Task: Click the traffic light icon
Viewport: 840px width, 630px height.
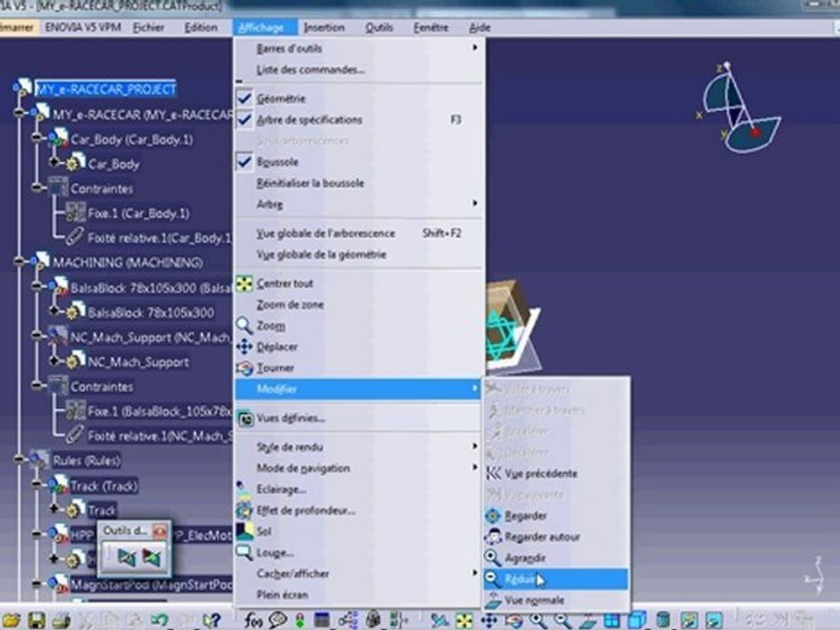Action: click(299, 620)
